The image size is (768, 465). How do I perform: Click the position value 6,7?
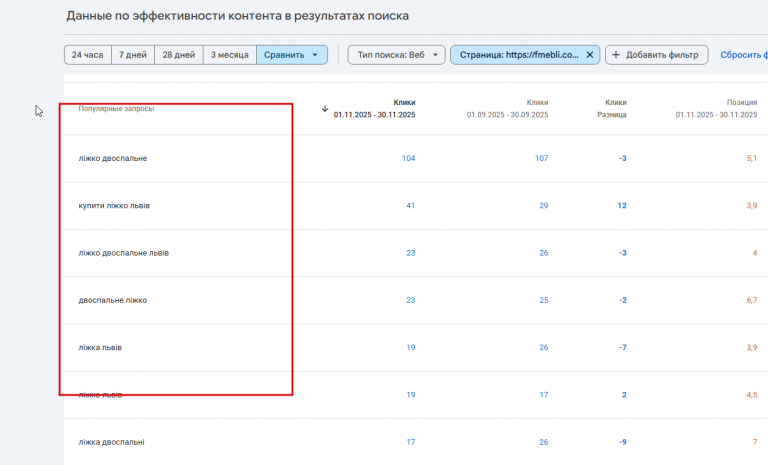[x=752, y=300]
